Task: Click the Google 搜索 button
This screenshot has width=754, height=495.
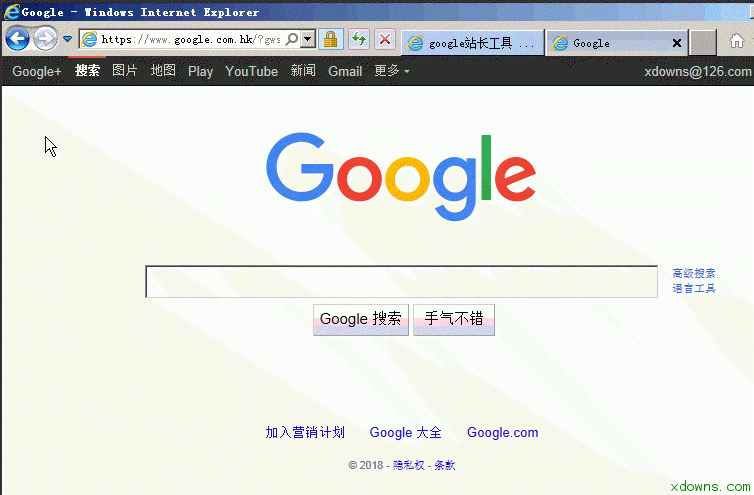Action: pyautogui.click(x=361, y=319)
